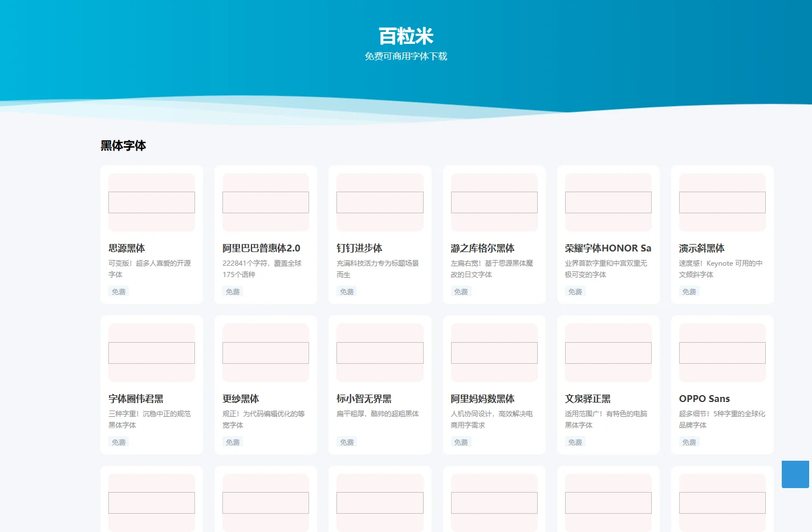Click the preview image of 阿里巴巴普惠体2.0
The width and height of the screenshot is (812, 532).
266,202
